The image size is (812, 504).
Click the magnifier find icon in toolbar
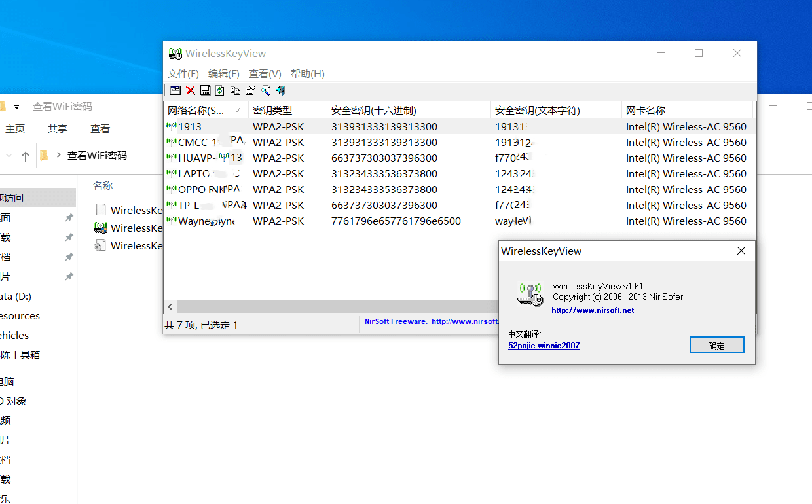coord(266,90)
